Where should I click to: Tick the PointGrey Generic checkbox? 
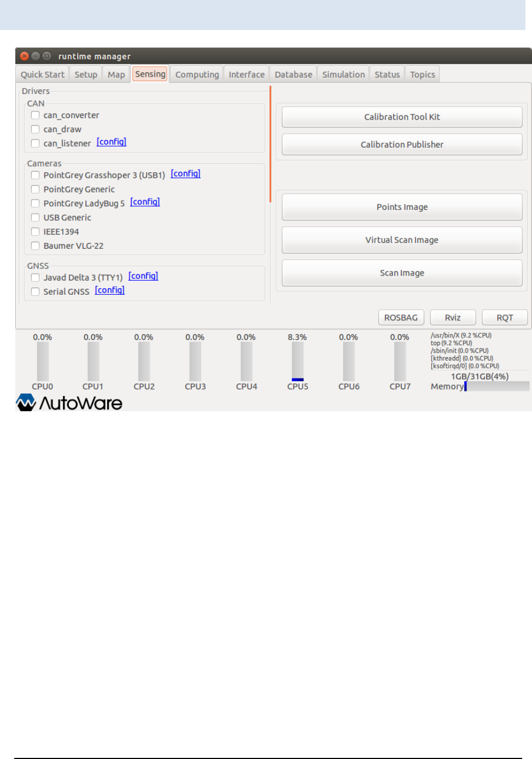click(35, 190)
